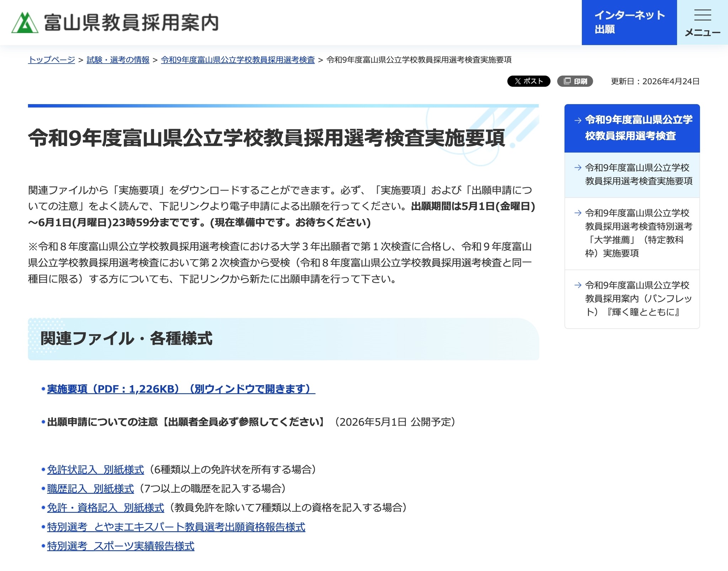Image resolution: width=728 pixels, height=571 pixels.
Task: Select sidebar item パンフレット『輝く瞳とともに』
Action: [x=632, y=299]
